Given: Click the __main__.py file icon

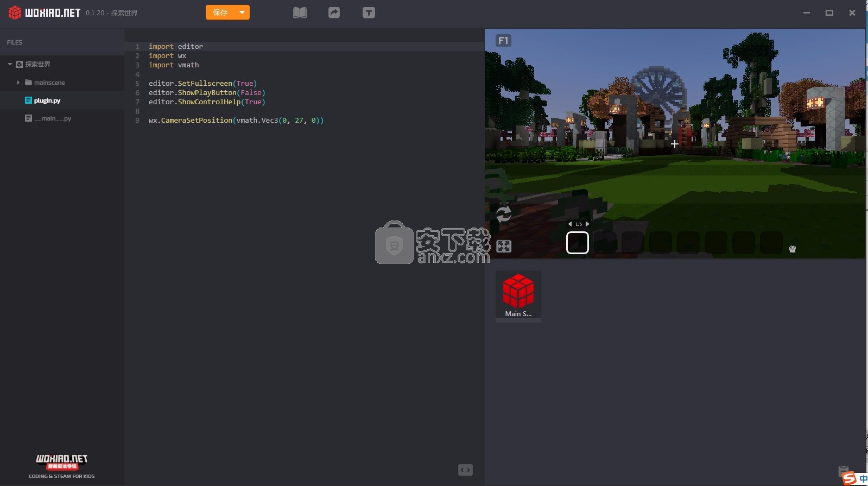Looking at the screenshot, I should point(28,118).
